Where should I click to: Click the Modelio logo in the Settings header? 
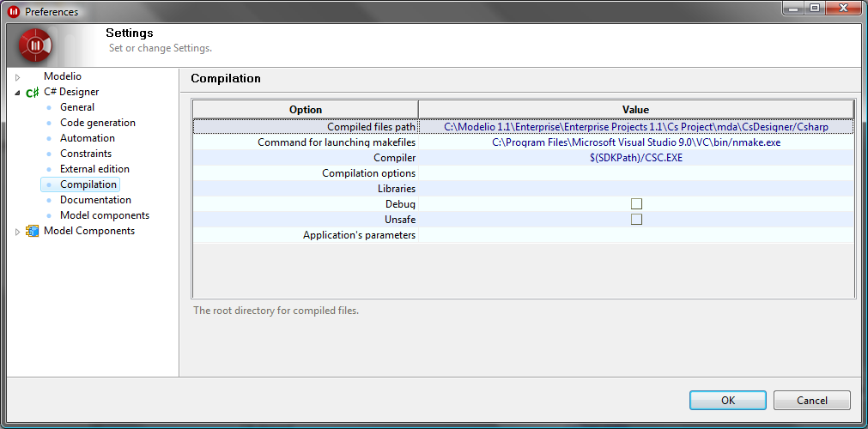[35, 45]
